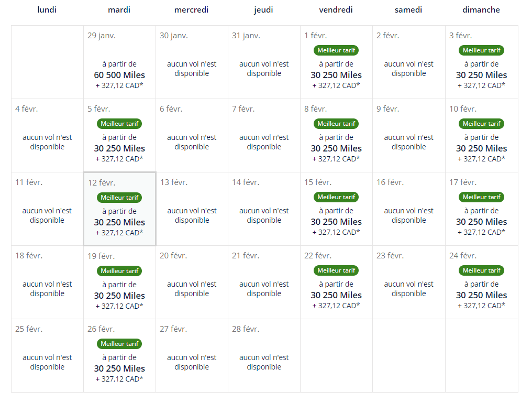Click the vendredi column header
Viewport: 532px width, 402px height.
coord(336,10)
